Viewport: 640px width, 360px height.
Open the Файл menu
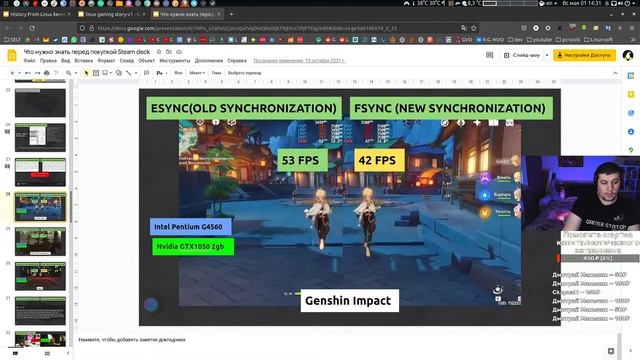[29, 60]
